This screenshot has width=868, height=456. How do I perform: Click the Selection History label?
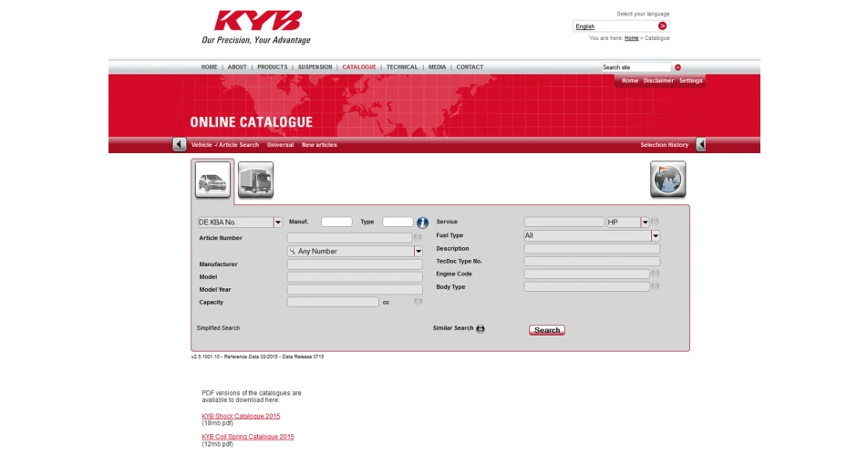pyautogui.click(x=665, y=145)
